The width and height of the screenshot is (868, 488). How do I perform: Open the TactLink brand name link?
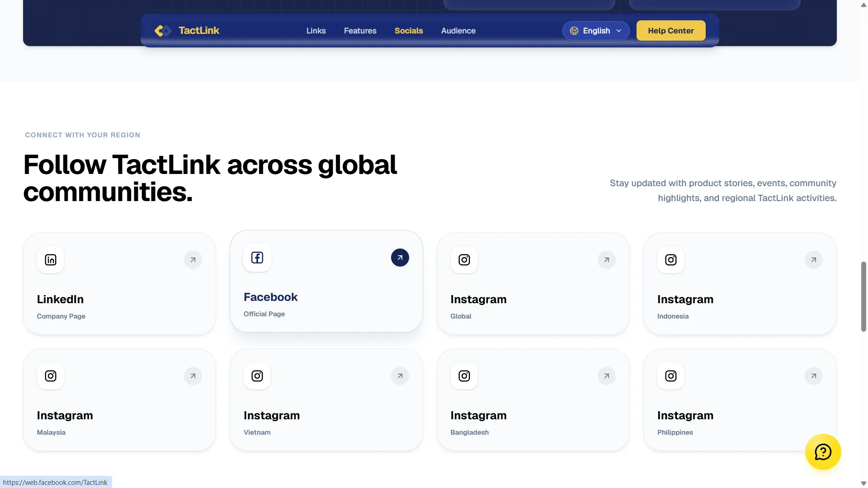click(199, 30)
